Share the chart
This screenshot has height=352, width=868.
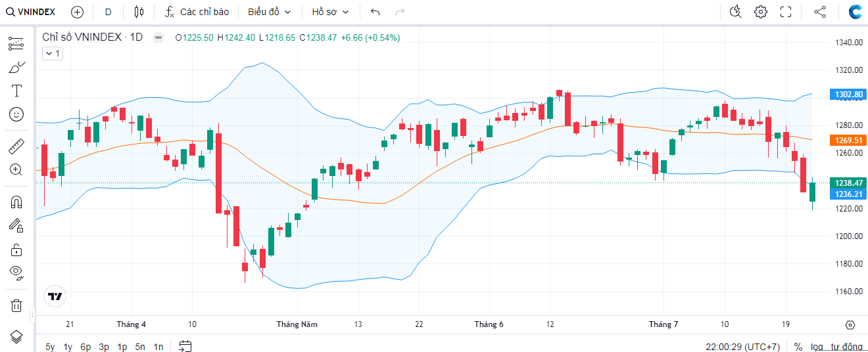coord(820,12)
